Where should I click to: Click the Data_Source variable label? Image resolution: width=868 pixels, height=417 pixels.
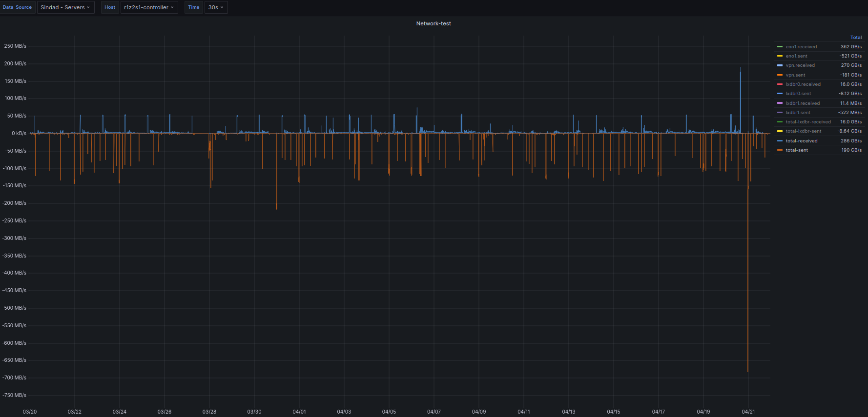18,7
